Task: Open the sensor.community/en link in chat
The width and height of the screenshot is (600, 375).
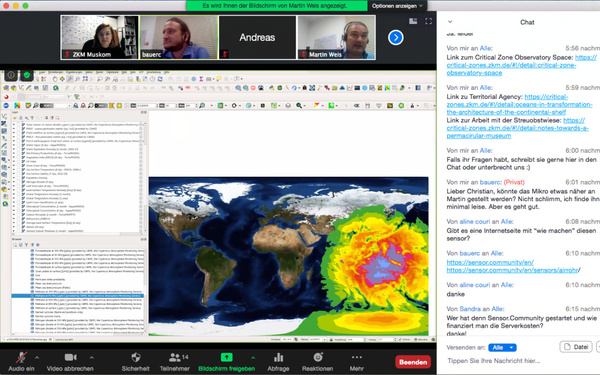Action: point(490,262)
